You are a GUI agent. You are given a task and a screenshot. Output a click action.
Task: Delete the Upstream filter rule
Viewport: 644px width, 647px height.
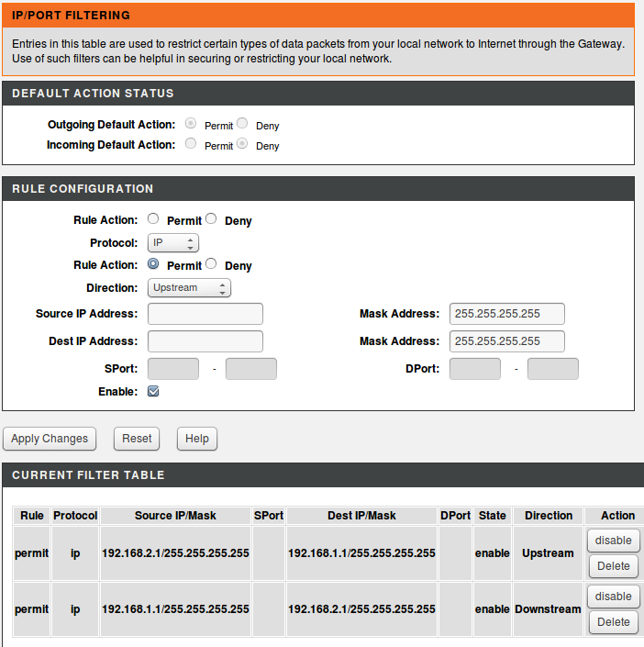point(614,566)
